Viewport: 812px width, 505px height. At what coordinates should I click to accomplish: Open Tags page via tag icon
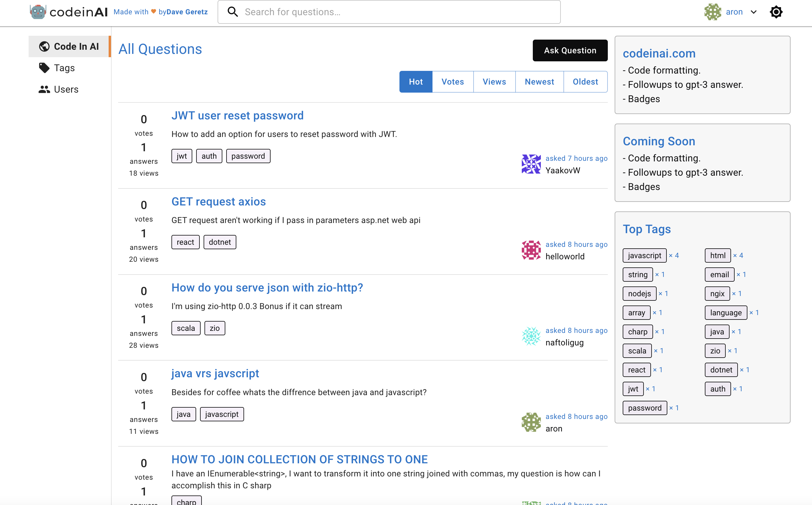click(x=44, y=68)
